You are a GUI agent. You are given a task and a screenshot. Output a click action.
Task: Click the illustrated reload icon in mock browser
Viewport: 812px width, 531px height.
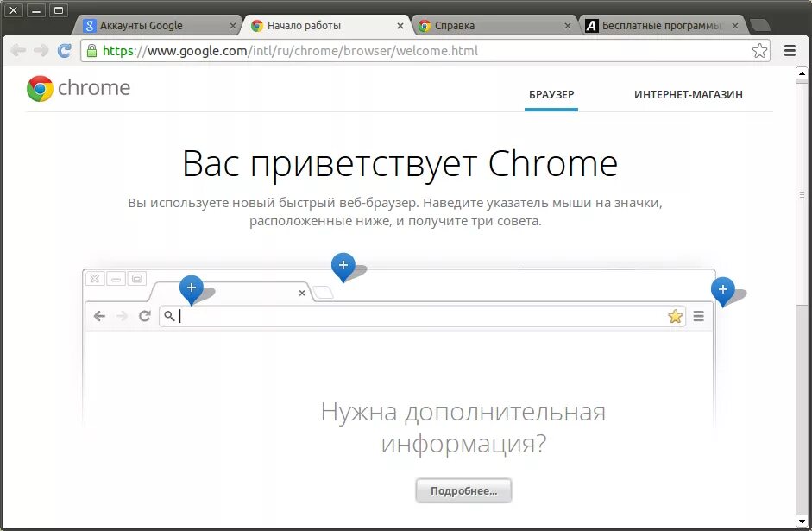pos(144,316)
